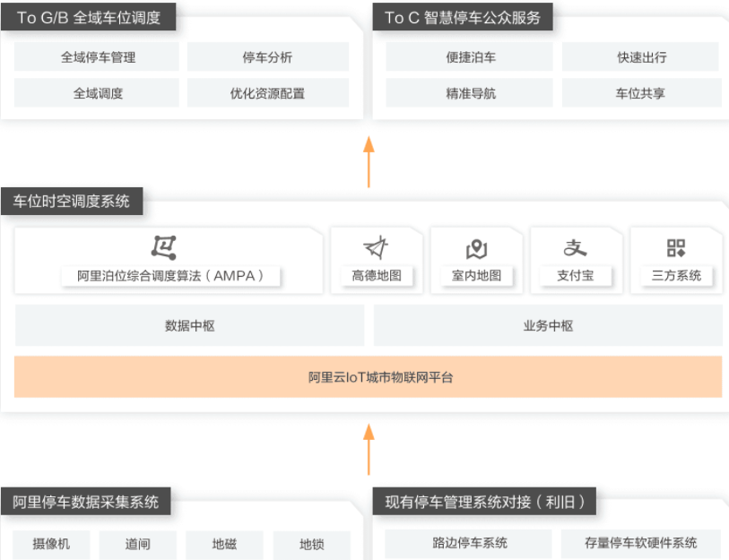Click the 三方系统 grid icon
The width and height of the screenshot is (729, 560).
point(676,247)
